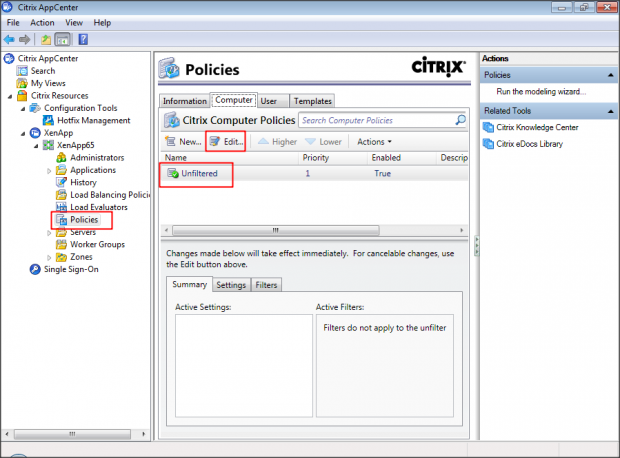Open Single Sign-On icon
This screenshot has width=620, height=458.
pos(35,269)
